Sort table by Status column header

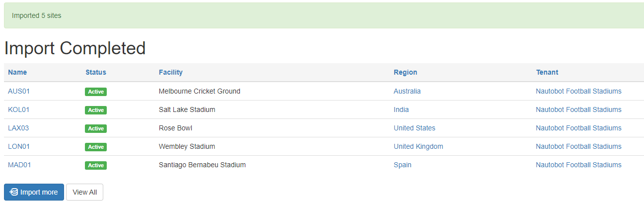[96, 72]
